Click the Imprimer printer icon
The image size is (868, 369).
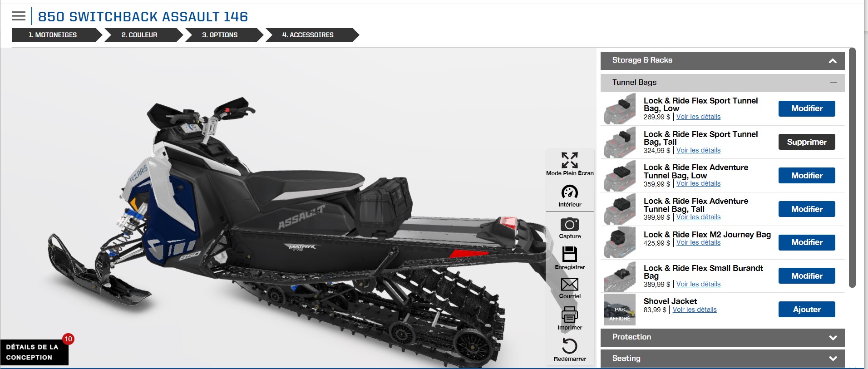(570, 315)
